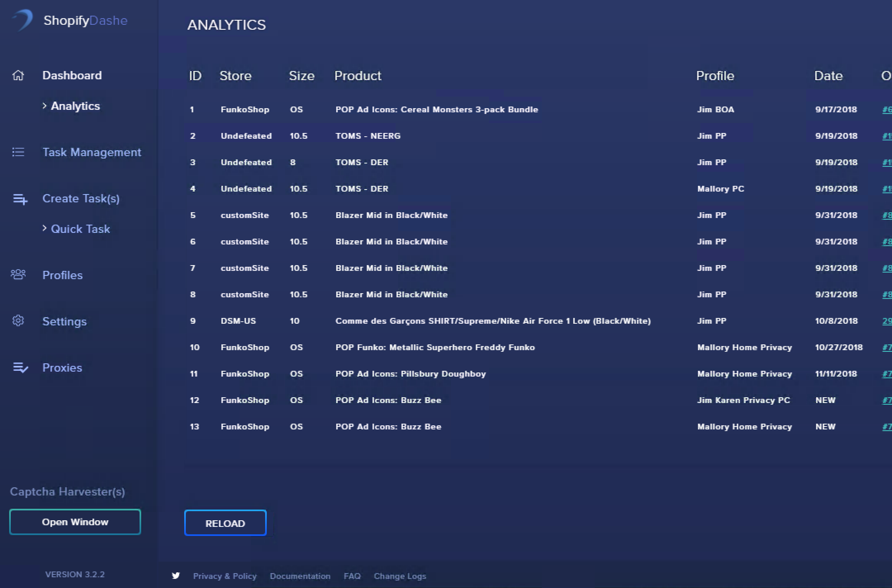892x588 pixels.
Task: Open the Profiles section
Action: click(62, 275)
